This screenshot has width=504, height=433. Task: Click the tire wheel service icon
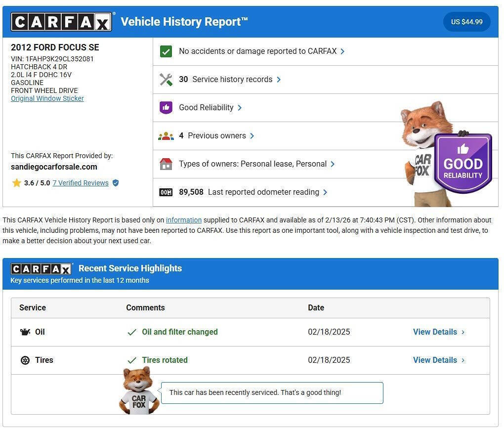(25, 360)
